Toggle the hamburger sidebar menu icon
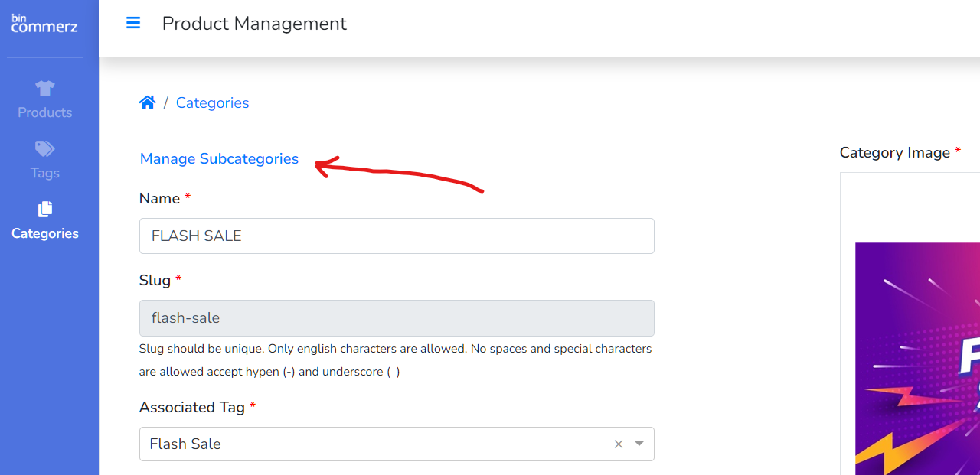 tap(133, 23)
